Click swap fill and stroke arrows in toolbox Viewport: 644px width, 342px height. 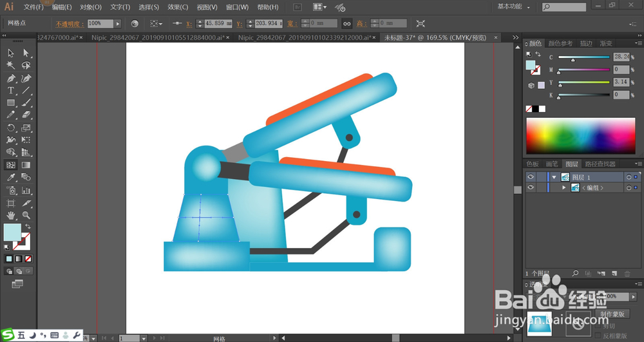tap(28, 226)
